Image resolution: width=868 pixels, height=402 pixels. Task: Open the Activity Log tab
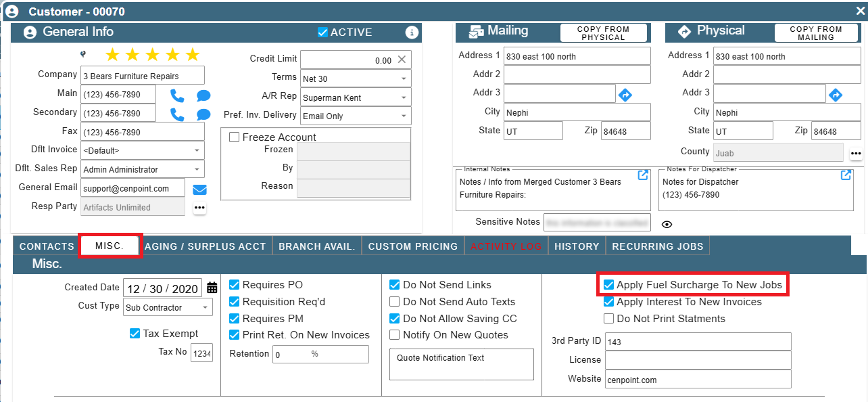[506, 246]
